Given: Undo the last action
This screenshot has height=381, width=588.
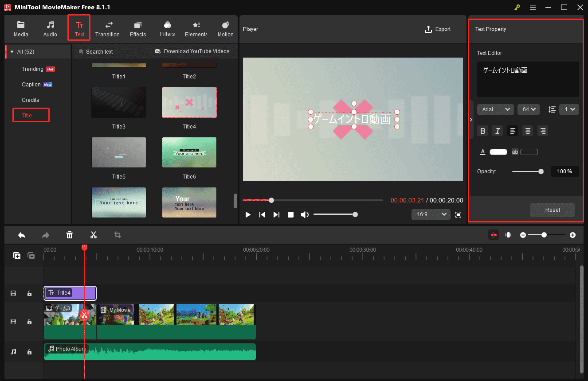Looking at the screenshot, I should tap(22, 235).
